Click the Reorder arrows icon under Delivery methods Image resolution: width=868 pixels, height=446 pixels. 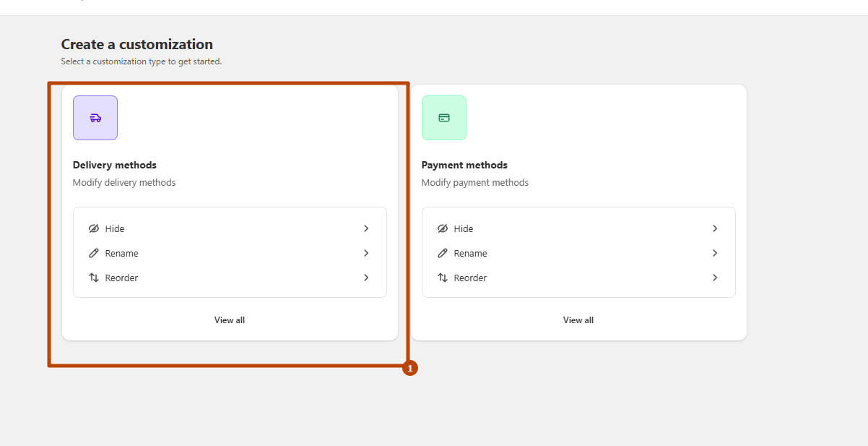click(94, 278)
